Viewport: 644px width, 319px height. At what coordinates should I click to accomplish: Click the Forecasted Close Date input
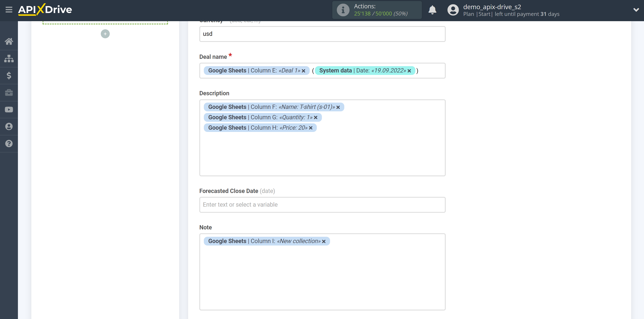322,205
